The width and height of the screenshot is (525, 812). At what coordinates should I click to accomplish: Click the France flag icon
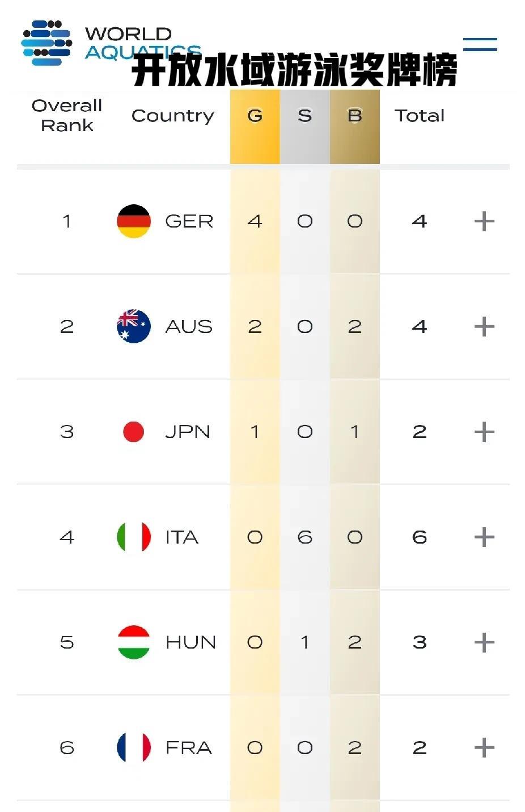(x=134, y=747)
